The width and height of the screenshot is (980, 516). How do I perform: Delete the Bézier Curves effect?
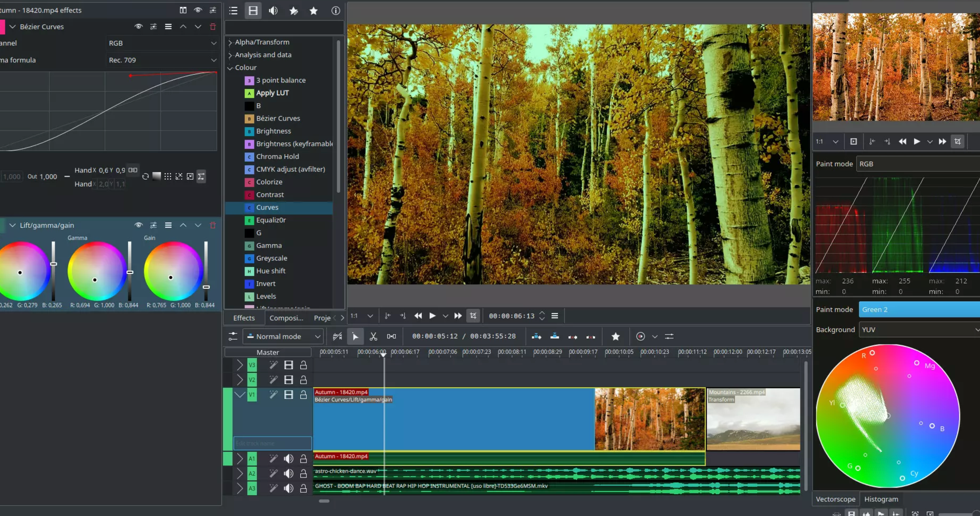click(213, 27)
